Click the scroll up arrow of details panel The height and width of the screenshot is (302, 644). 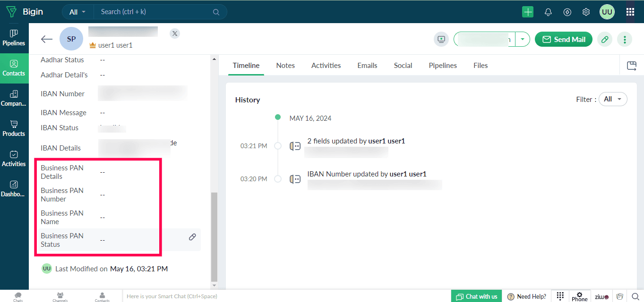pos(214,59)
